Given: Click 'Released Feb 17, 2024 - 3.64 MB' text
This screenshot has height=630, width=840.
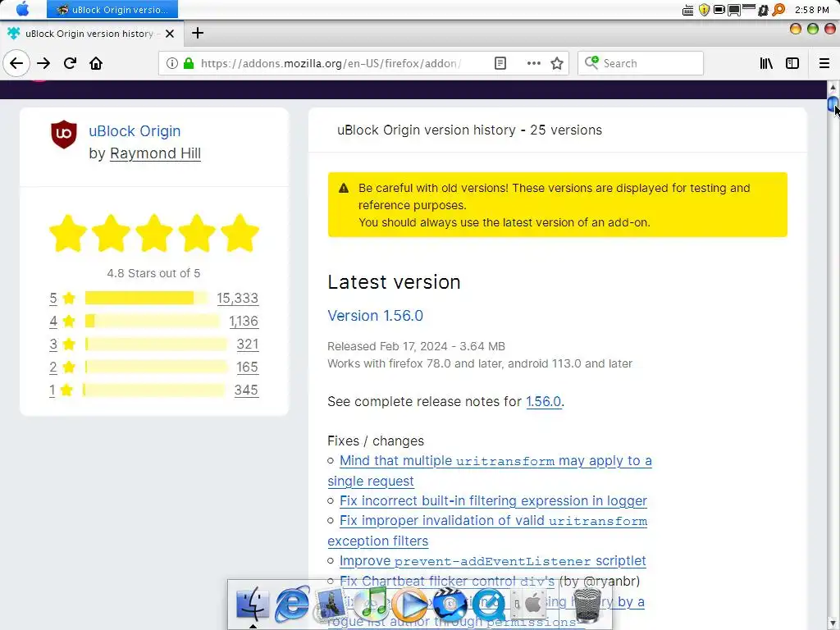Looking at the screenshot, I should click(x=416, y=346).
